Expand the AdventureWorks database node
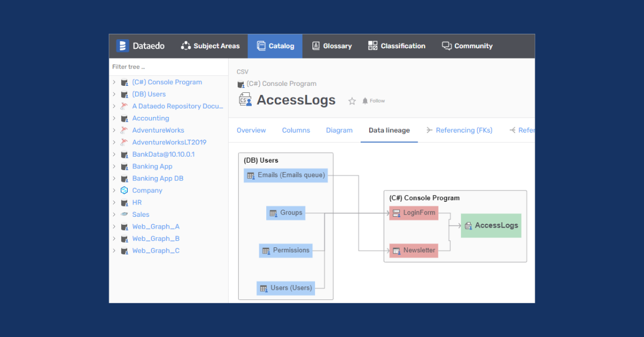Image resolution: width=644 pixels, height=337 pixels. click(x=114, y=130)
